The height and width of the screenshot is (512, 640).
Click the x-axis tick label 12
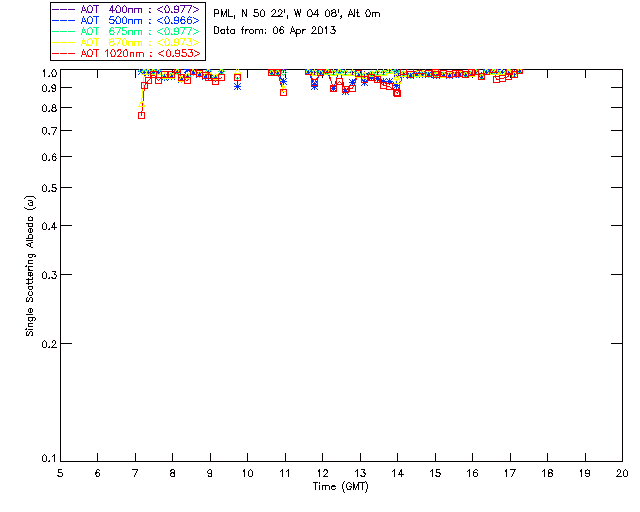click(322, 473)
